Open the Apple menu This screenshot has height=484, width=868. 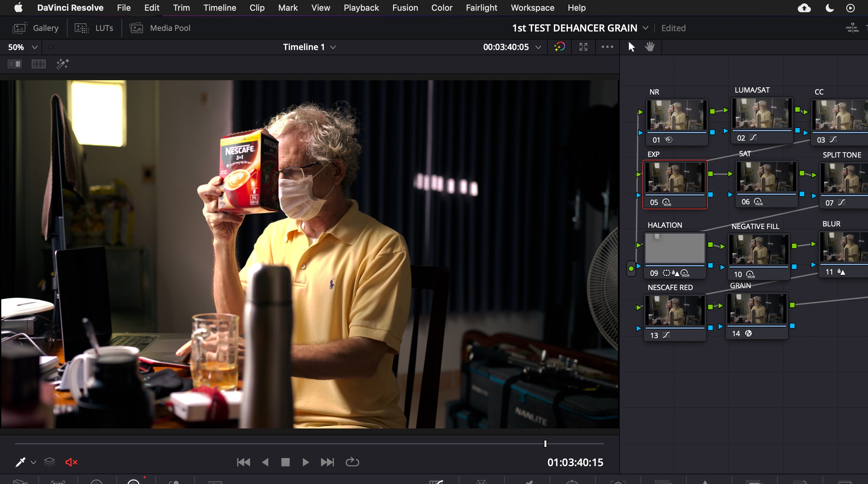19,7
